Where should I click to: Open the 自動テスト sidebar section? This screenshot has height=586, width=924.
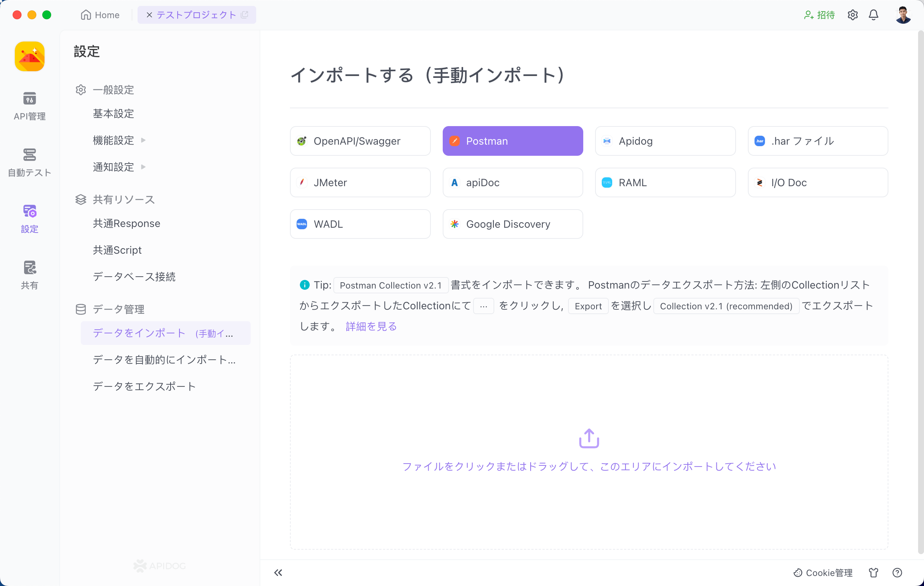30,163
